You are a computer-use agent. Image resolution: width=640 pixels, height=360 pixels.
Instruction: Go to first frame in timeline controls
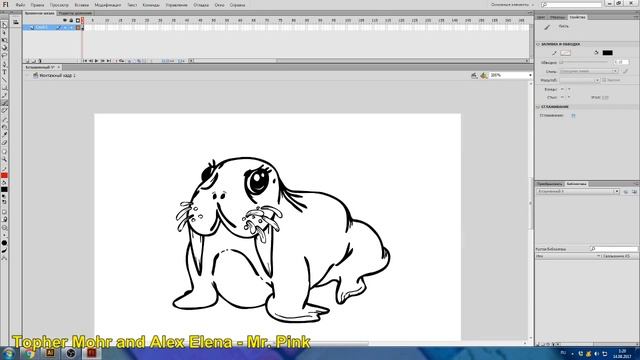point(85,61)
